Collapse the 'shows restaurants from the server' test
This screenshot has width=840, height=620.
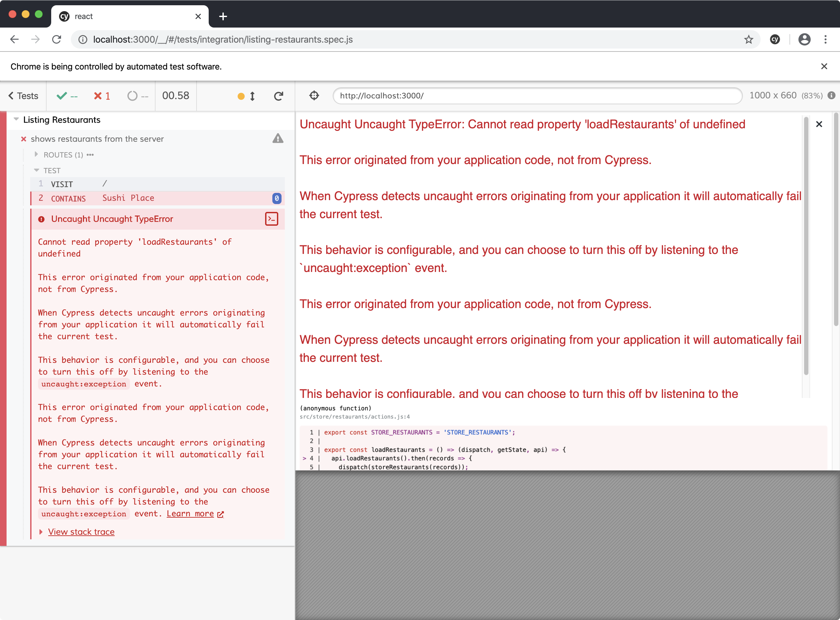coord(97,139)
